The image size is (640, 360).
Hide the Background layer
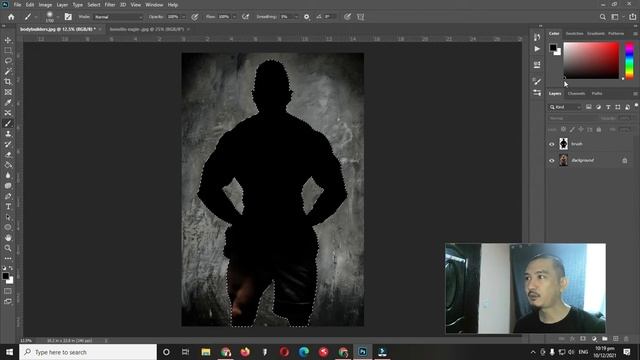coord(552,160)
